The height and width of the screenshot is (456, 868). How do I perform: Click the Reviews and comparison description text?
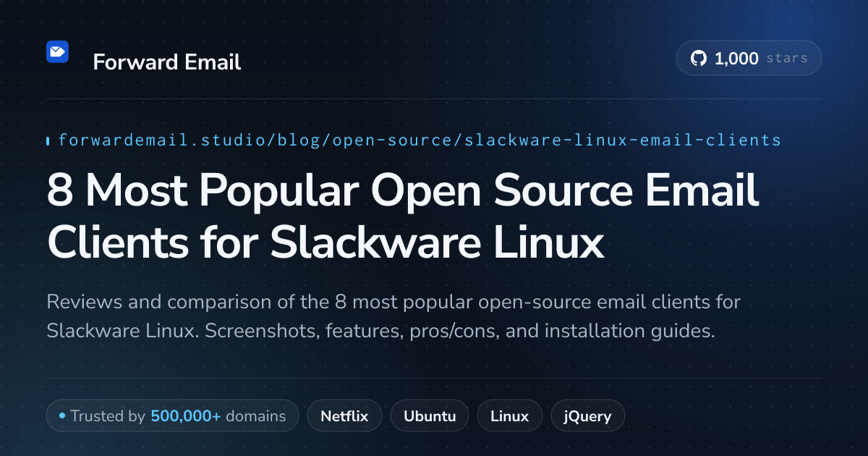[x=394, y=316]
